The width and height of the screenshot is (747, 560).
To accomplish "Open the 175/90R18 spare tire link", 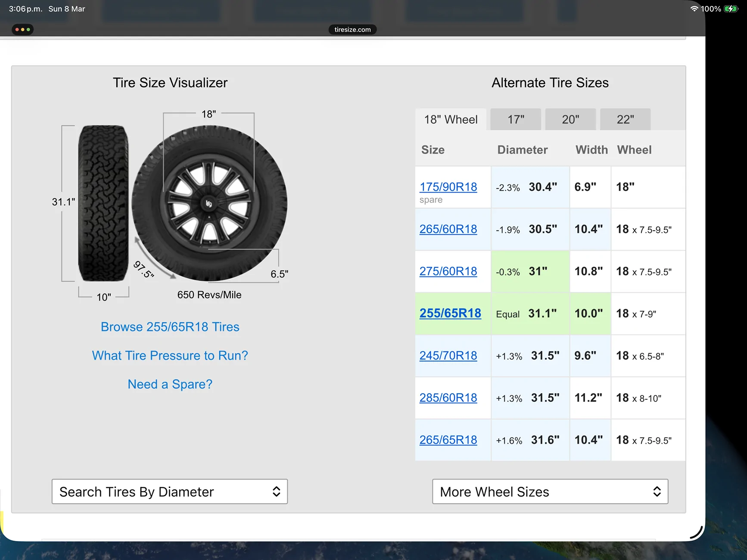I will click(448, 187).
